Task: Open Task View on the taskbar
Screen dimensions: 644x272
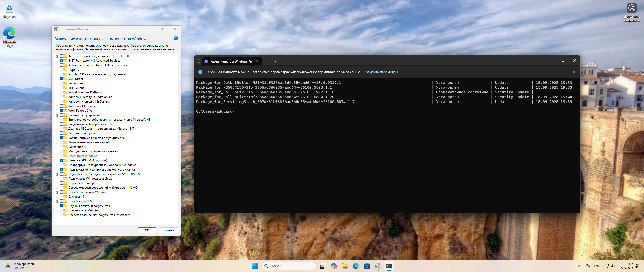Action: coord(323,266)
